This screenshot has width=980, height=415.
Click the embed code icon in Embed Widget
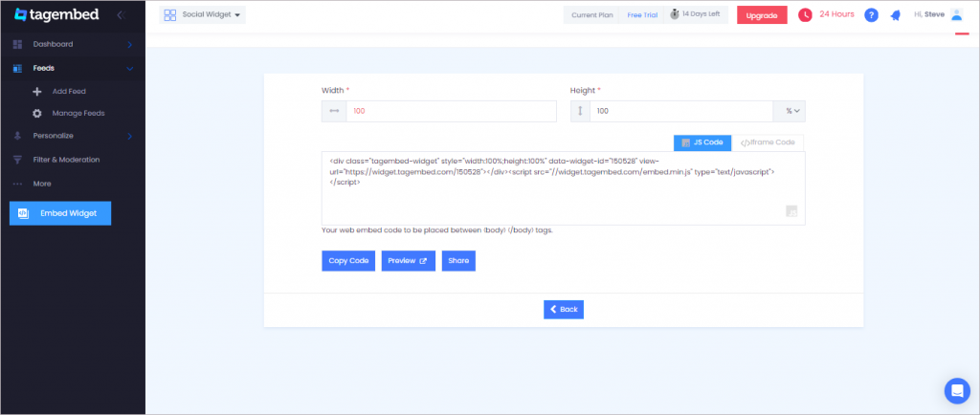click(23, 213)
